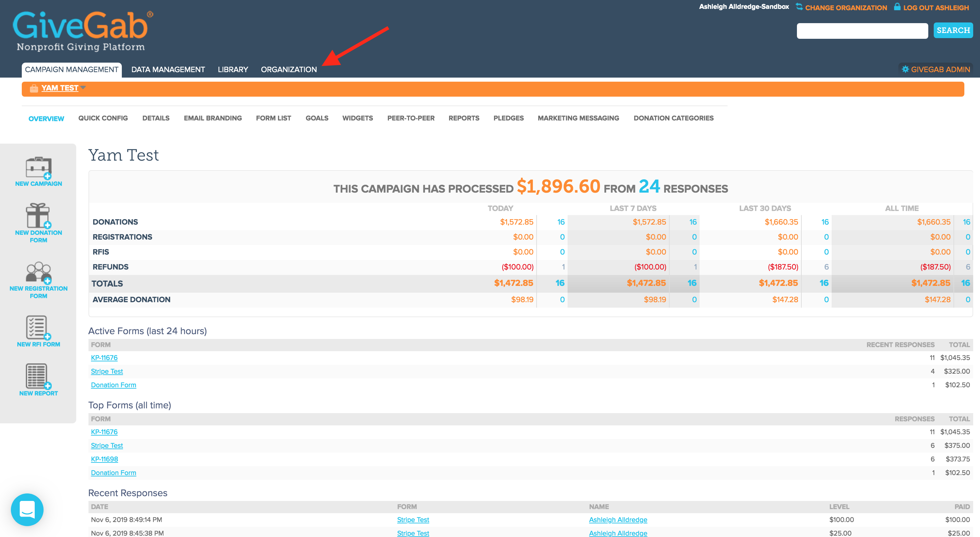Image resolution: width=980 pixels, height=537 pixels.
Task: Open Ashleigh Alldredge for 8:45:38 PM response
Action: click(618, 533)
